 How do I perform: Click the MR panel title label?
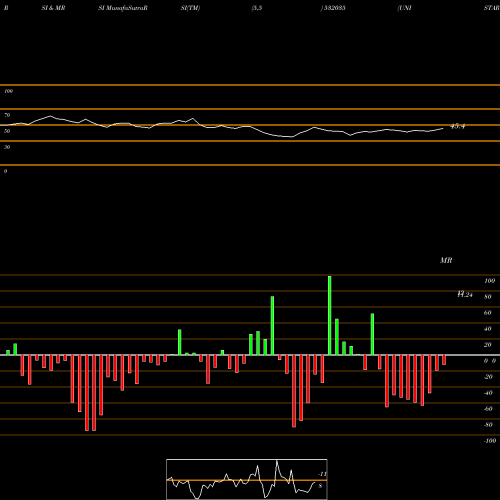coord(446,260)
